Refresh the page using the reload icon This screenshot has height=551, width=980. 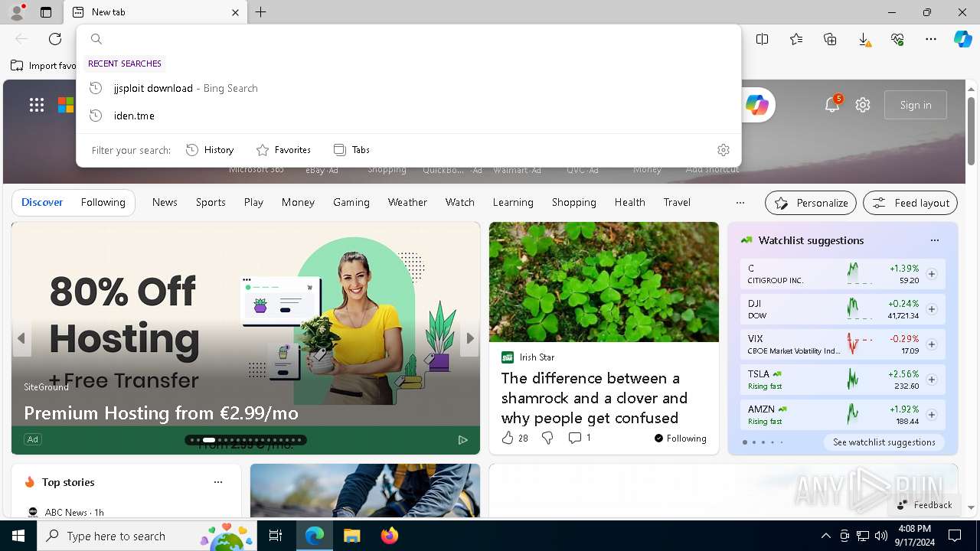coord(55,39)
